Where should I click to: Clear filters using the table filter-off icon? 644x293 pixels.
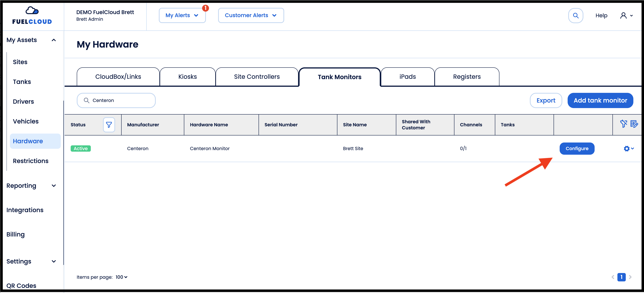pos(623,123)
